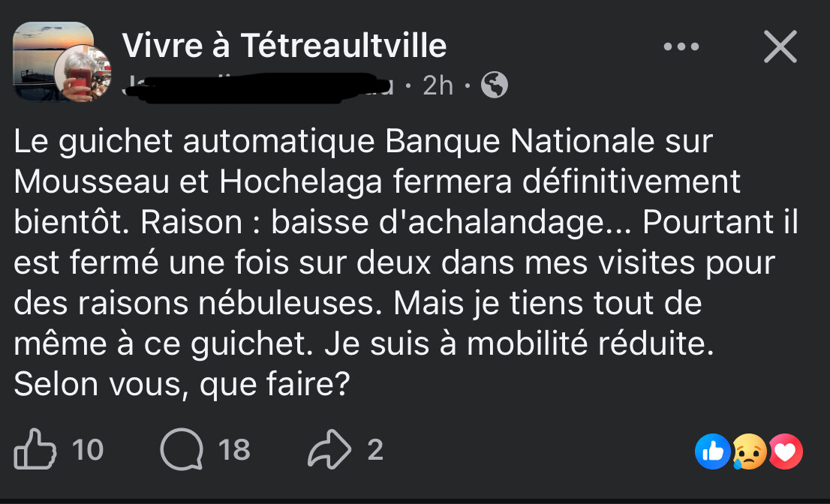830x504 pixels.
Task: Open the Vivre à Tétreaultville group page
Action: [x=284, y=46]
